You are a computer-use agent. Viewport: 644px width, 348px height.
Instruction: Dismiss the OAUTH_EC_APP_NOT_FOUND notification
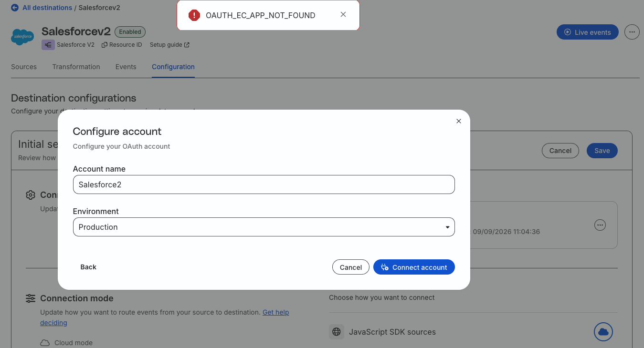pos(343,15)
